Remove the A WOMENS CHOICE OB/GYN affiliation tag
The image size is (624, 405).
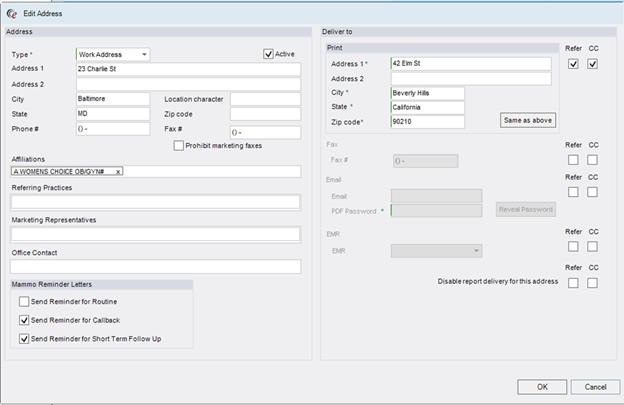(x=118, y=172)
